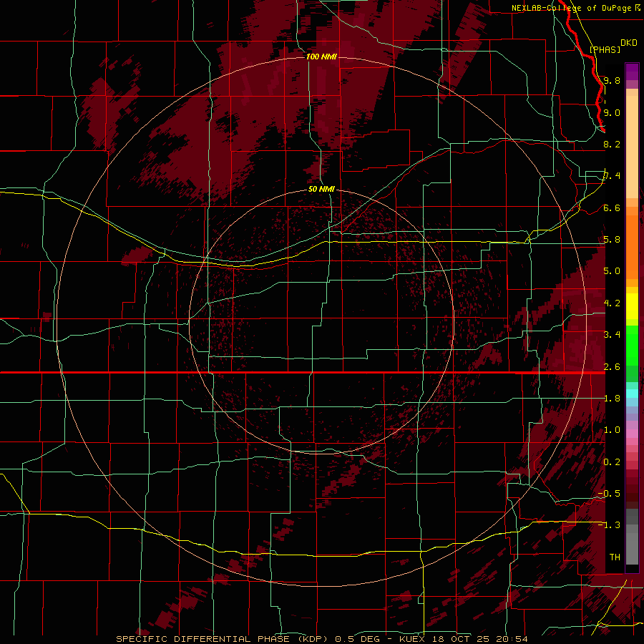The height and width of the screenshot is (644, 644).
Task: Click the Specific Differential Phase (KDP) caption text
Action: [x=223, y=639]
